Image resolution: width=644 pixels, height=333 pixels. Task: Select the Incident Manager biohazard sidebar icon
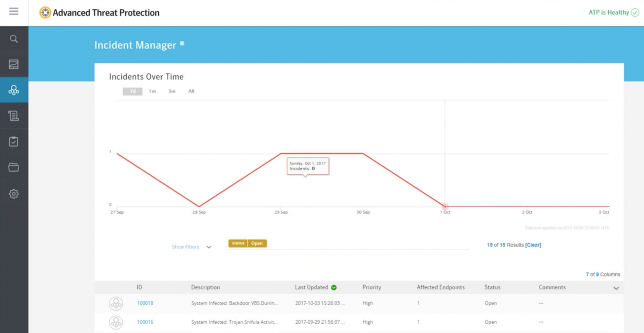[x=14, y=90]
